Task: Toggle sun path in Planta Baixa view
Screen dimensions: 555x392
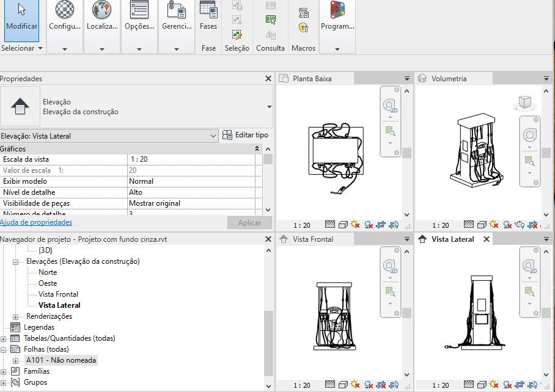Action: coord(355,225)
